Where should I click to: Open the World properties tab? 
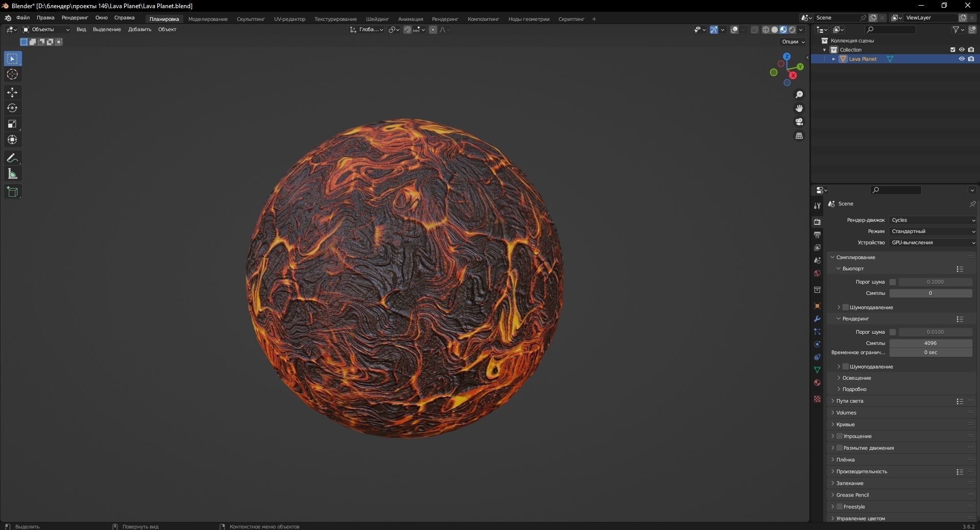tap(817, 273)
